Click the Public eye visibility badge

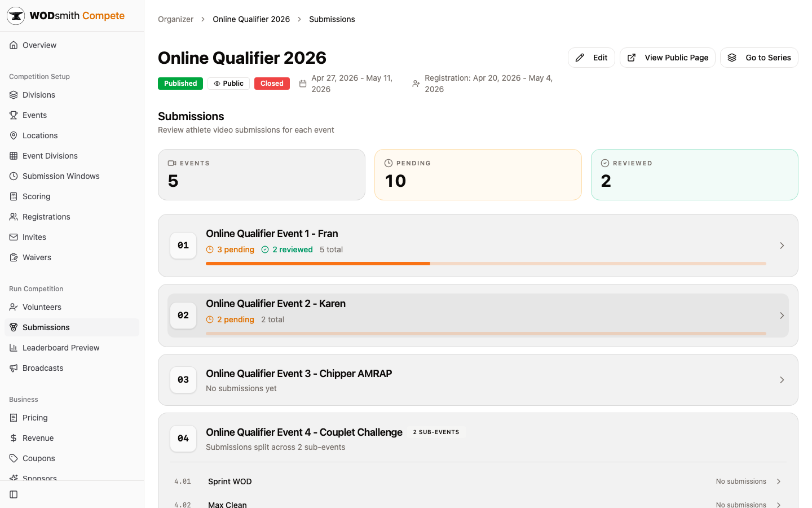[228, 84]
